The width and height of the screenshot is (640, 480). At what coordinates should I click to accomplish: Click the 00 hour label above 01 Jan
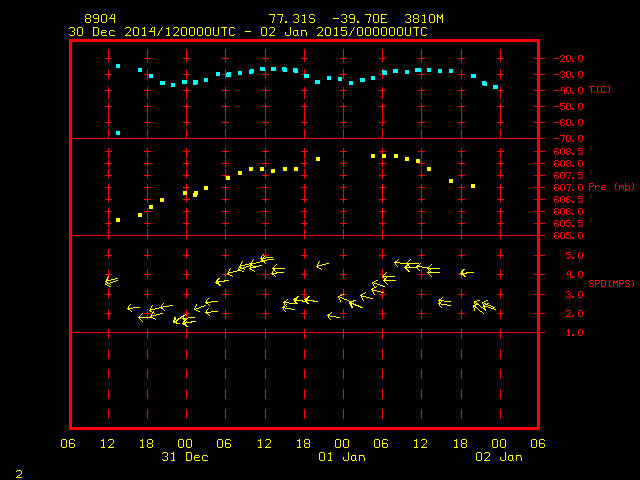[x=342, y=444]
